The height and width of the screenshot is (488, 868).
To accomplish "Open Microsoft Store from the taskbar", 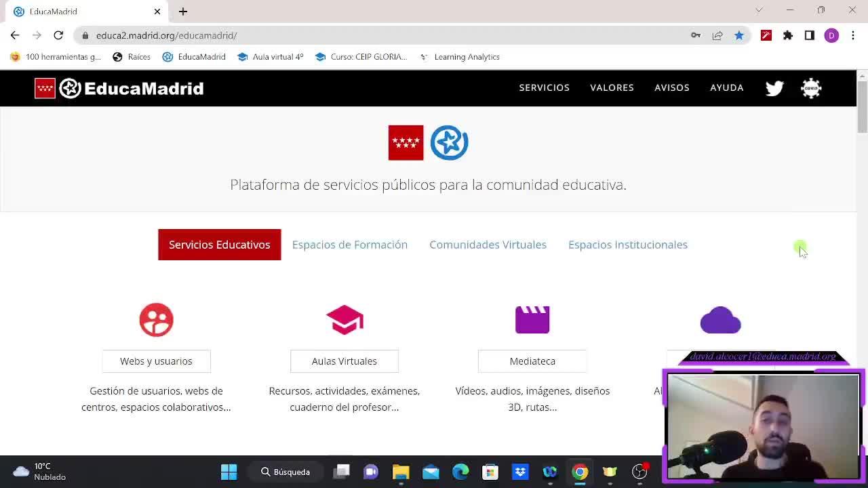I will click(x=490, y=472).
